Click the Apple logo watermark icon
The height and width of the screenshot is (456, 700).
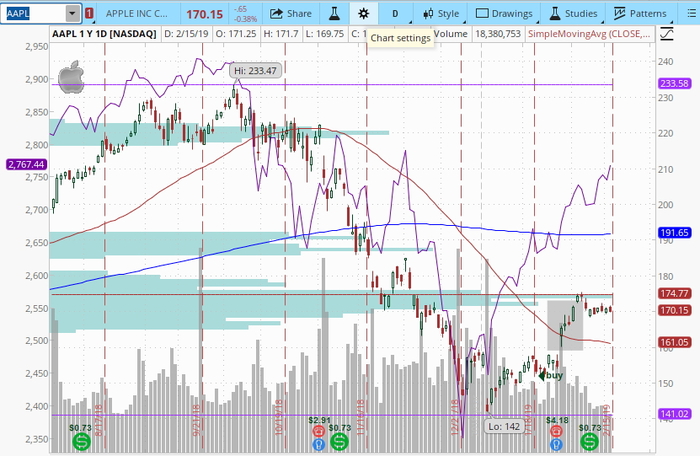coord(71,76)
